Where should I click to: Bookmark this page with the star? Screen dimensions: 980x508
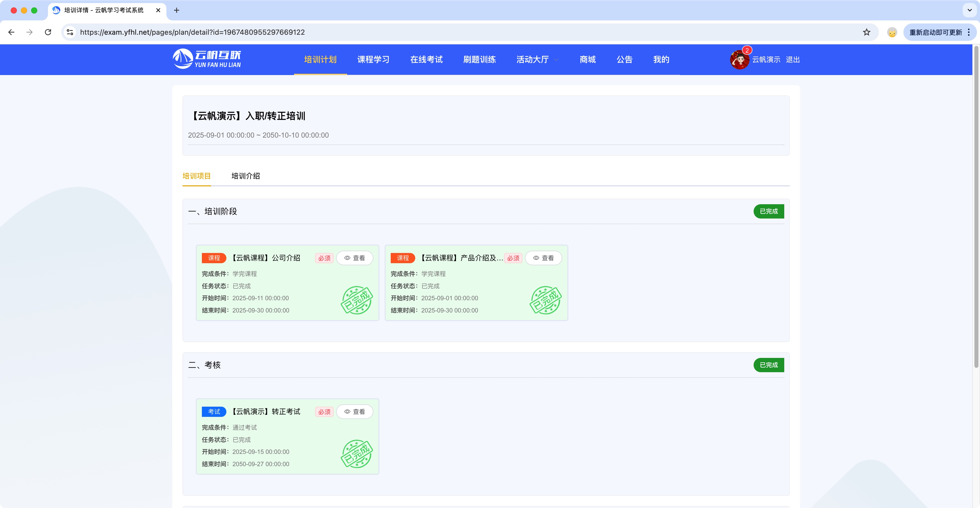[x=867, y=32]
